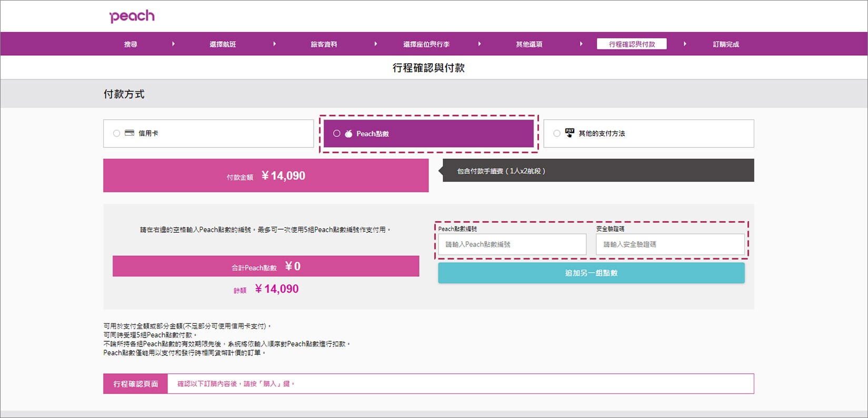The height and width of the screenshot is (418, 868).
Task: Open the 行程確認與付款 step
Action: (632, 44)
